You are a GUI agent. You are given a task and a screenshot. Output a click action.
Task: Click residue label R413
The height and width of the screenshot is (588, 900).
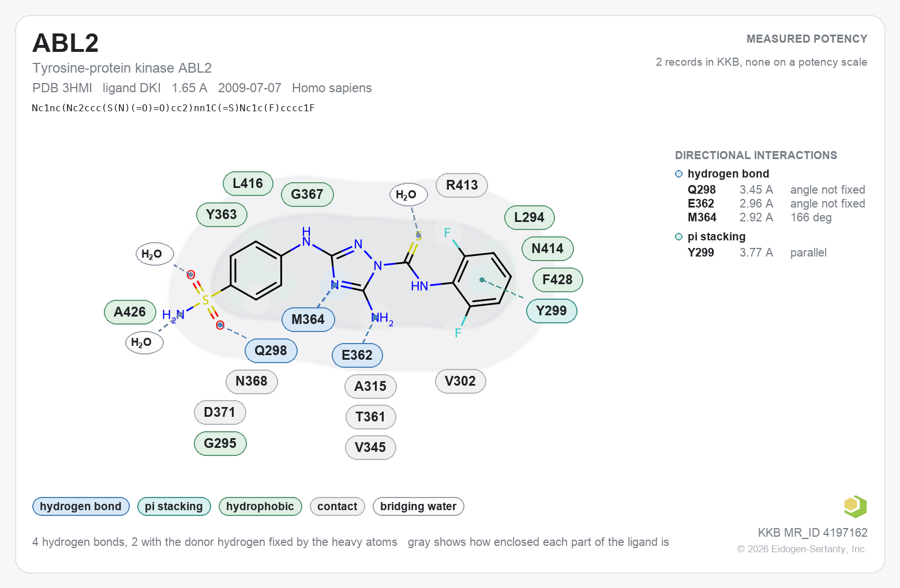[x=462, y=186]
